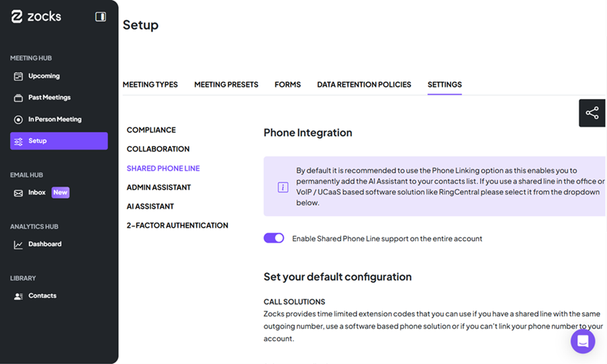This screenshot has width=607, height=364.
Task: Open the Contacts people icon
Action: pos(18,296)
